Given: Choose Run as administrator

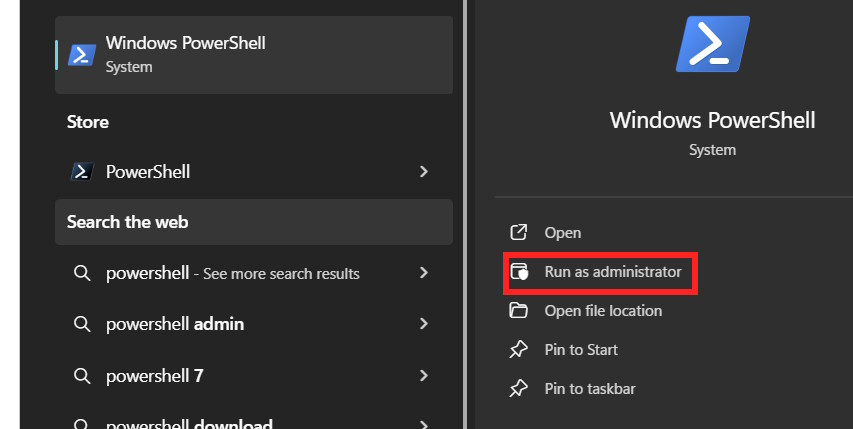Looking at the screenshot, I should (600, 272).
